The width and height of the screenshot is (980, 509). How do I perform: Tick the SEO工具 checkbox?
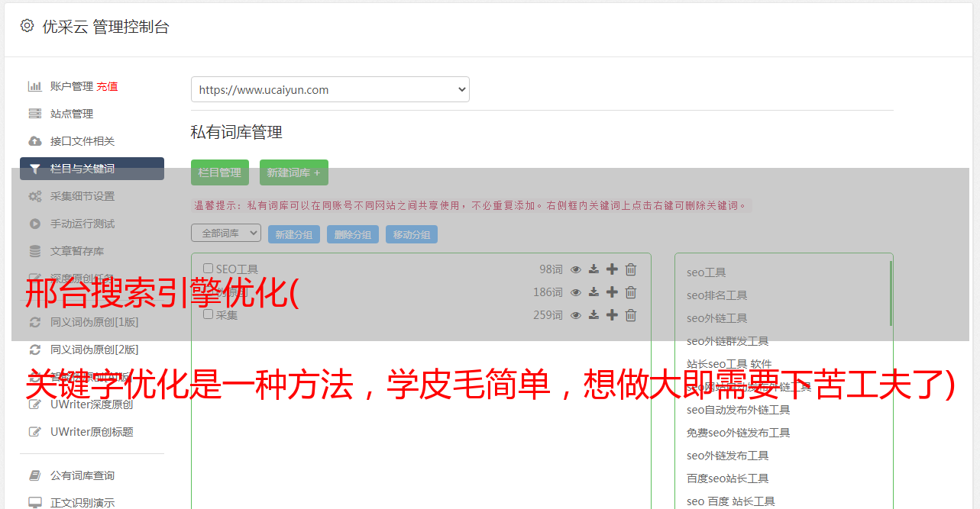point(208,269)
